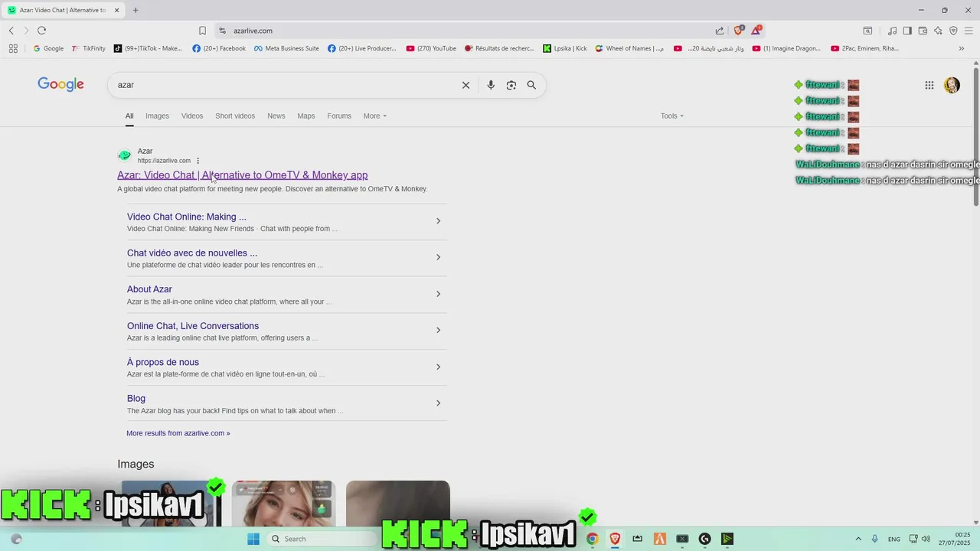
Task: Show more bookmarks with double chevron
Action: pos(962,48)
